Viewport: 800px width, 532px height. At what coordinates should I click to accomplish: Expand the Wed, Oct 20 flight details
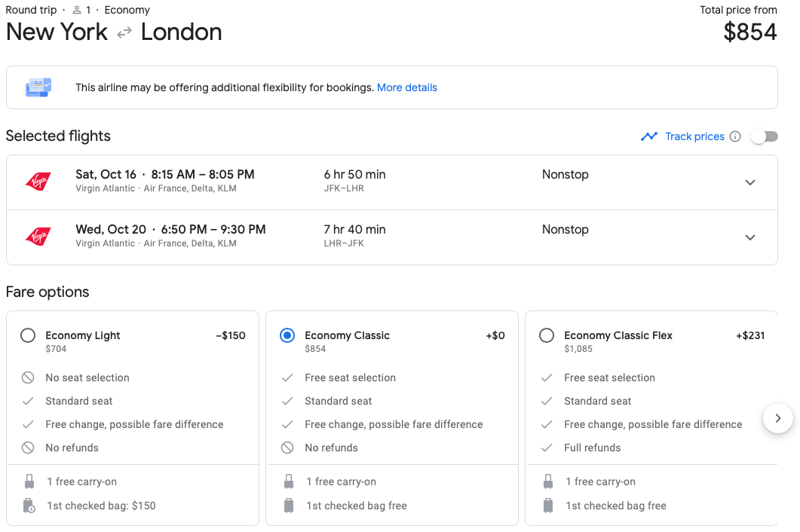pyautogui.click(x=750, y=237)
